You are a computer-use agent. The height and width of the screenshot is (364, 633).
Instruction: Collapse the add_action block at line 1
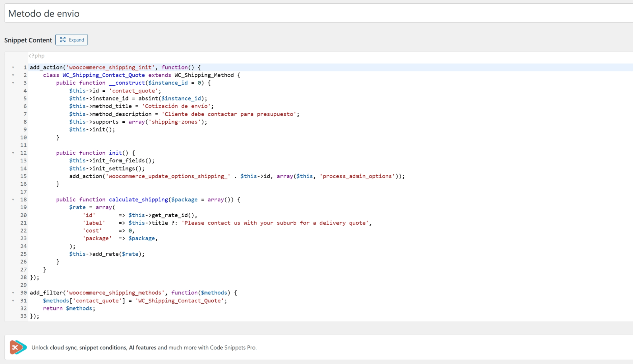(13, 67)
